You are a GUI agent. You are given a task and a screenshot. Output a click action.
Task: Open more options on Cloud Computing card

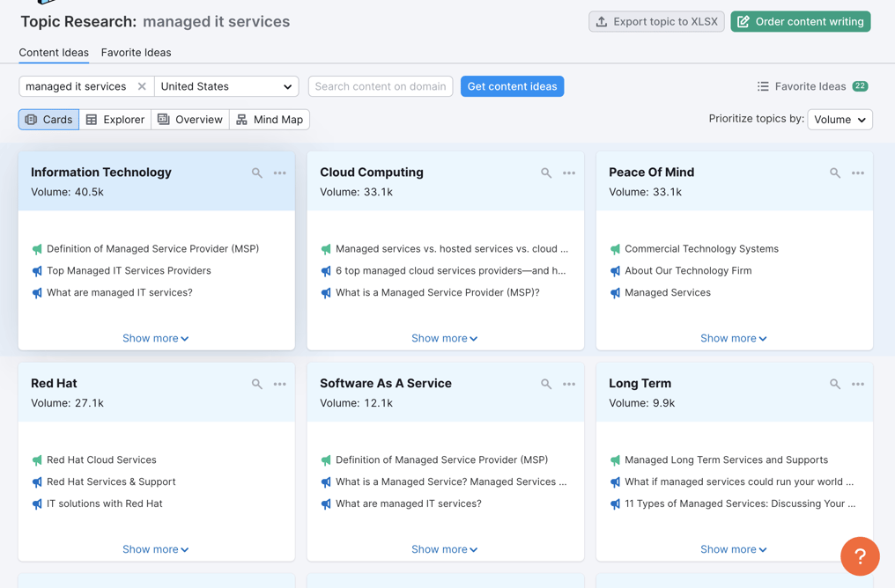569,173
